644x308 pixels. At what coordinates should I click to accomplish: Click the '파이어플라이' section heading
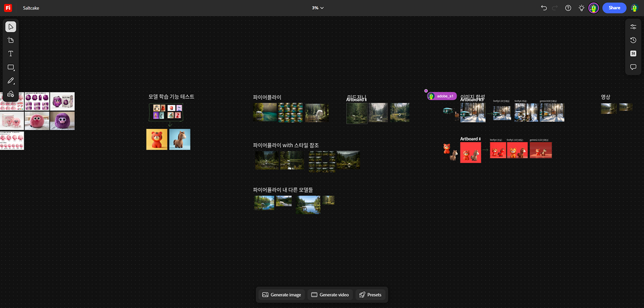coord(267,97)
